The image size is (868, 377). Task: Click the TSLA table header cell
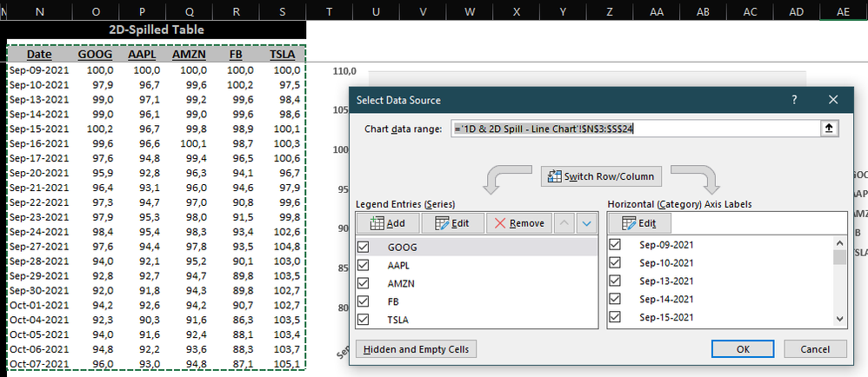coord(283,54)
